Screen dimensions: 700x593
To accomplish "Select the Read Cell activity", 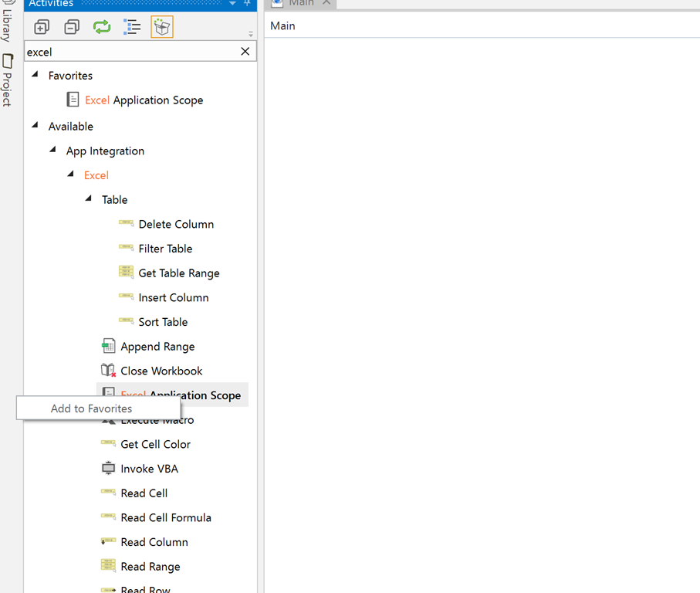I will (134, 493).
